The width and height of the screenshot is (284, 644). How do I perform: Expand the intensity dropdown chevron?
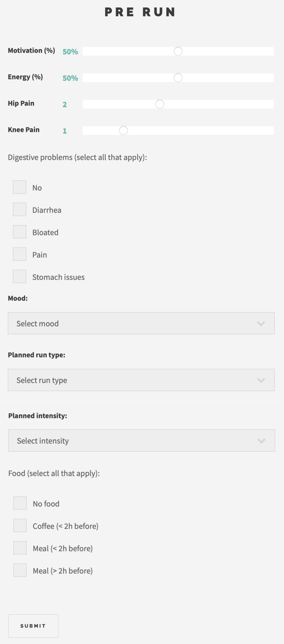point(261,441)
